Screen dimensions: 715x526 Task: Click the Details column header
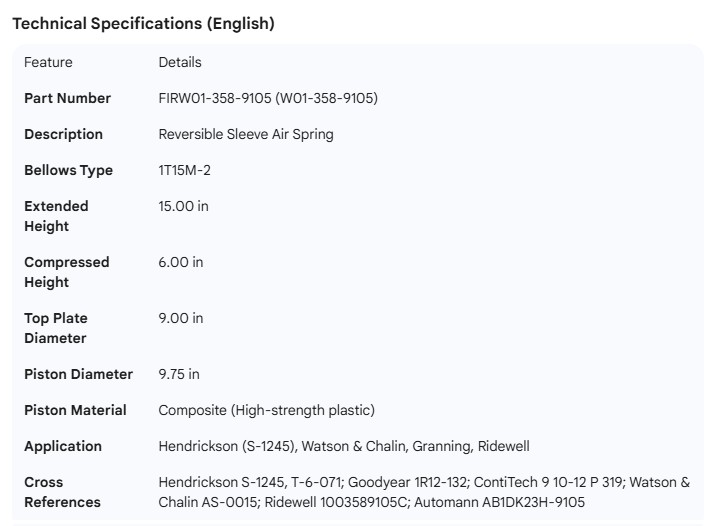(x=180, y=62)
